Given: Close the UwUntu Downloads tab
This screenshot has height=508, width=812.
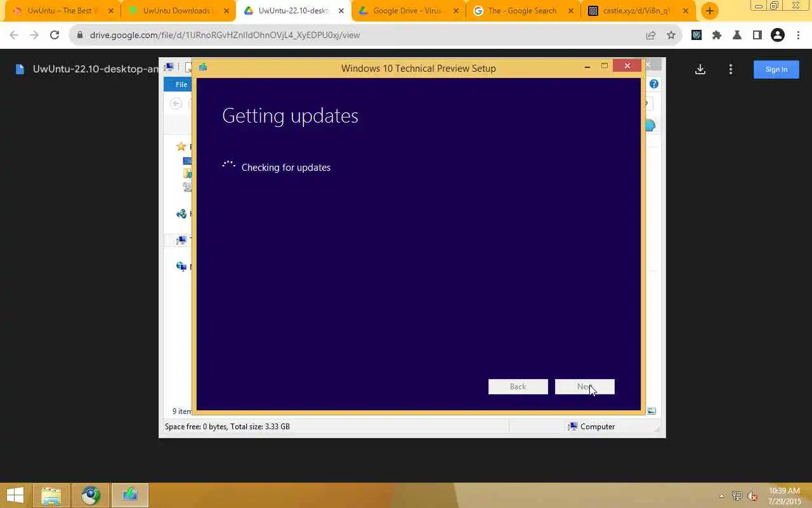Looking at the screenshot, I should coord(226,11).
